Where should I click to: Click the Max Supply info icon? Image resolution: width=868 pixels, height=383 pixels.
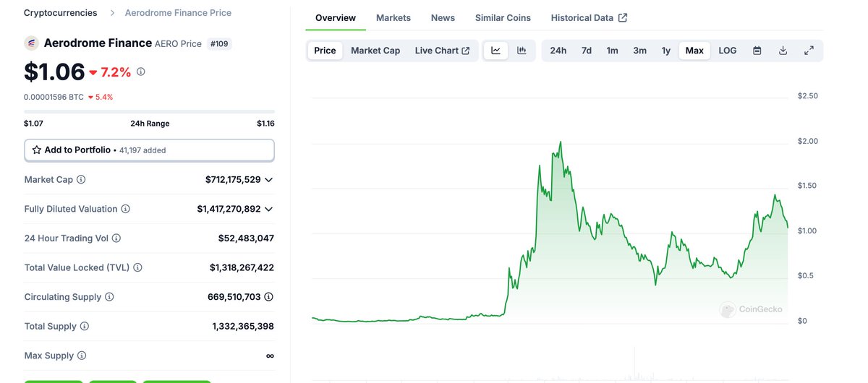click(x=82, y=356)
